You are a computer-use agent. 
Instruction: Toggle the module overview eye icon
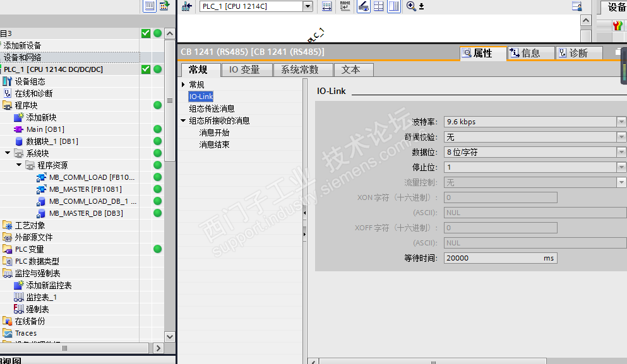(364, 6)
